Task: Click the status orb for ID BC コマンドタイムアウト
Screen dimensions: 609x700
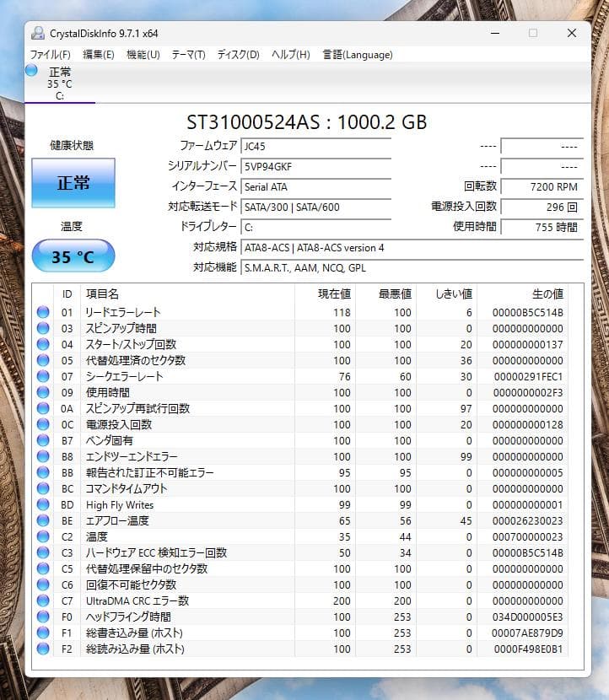Action: (x=43, y=489)
